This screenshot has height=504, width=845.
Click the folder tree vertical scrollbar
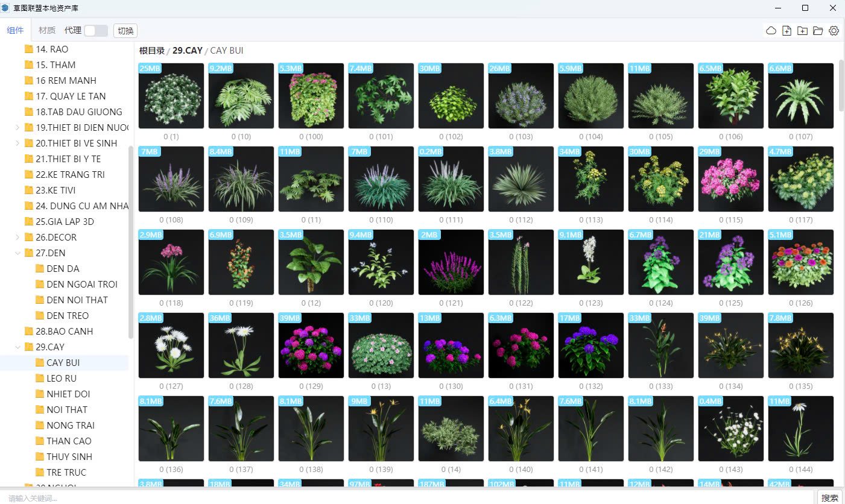131,241
